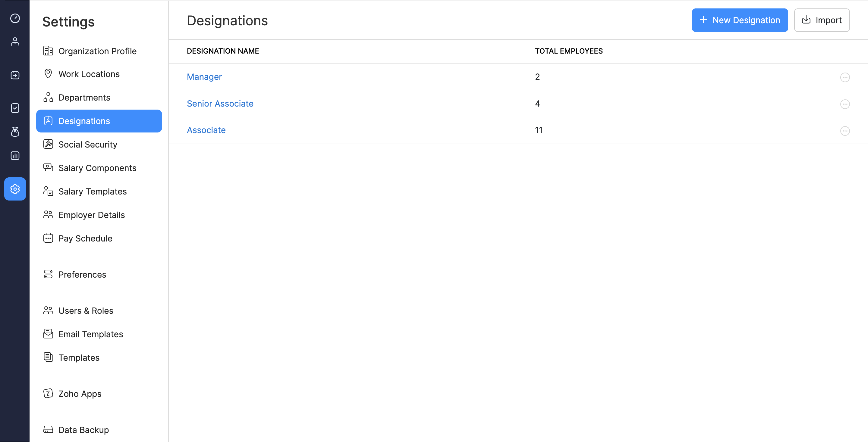Open the Dashboard speedometer icon in sidebar

tap(15, 19)
